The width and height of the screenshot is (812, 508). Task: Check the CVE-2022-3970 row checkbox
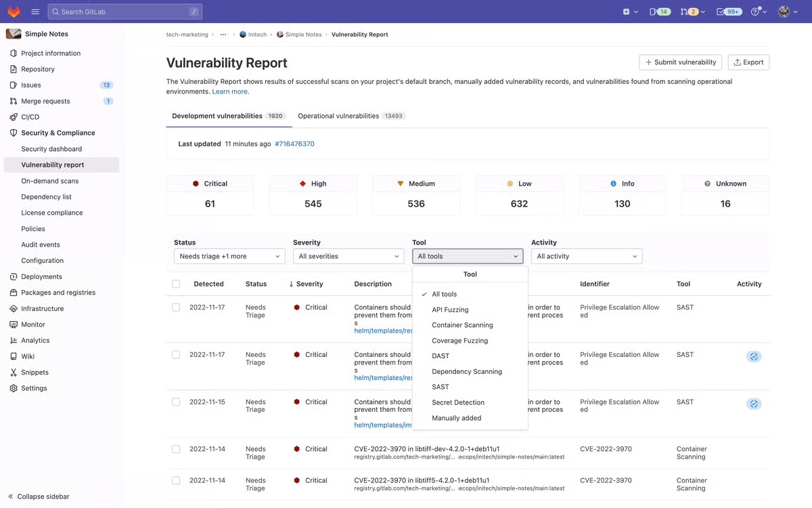tap(175, 449)
